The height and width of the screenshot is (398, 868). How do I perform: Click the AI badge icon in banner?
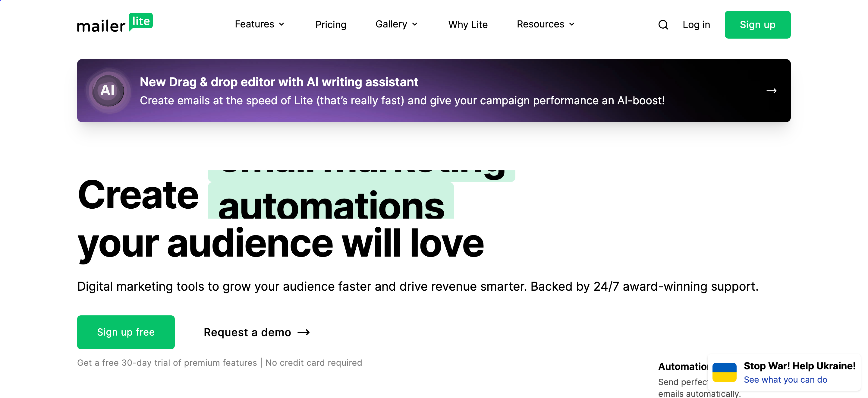pyautogui.click(x=108, y=90)
